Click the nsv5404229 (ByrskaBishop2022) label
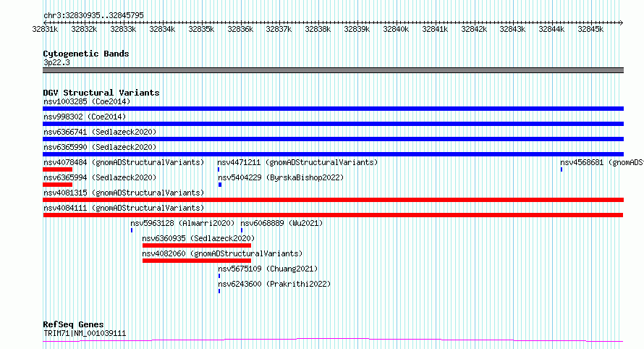Image resolution: width=644 pixels, height=349 pixels. click(281, 177)
